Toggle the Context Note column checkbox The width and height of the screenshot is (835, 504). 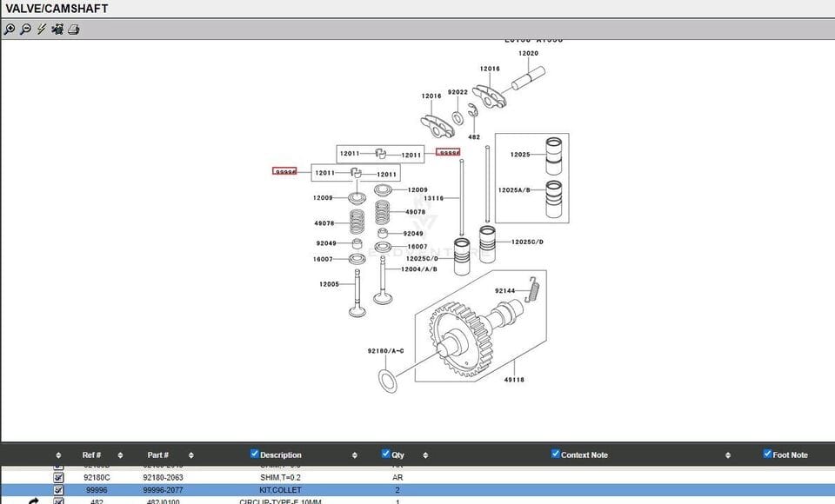pyautogui.click(x=556, y=454)
